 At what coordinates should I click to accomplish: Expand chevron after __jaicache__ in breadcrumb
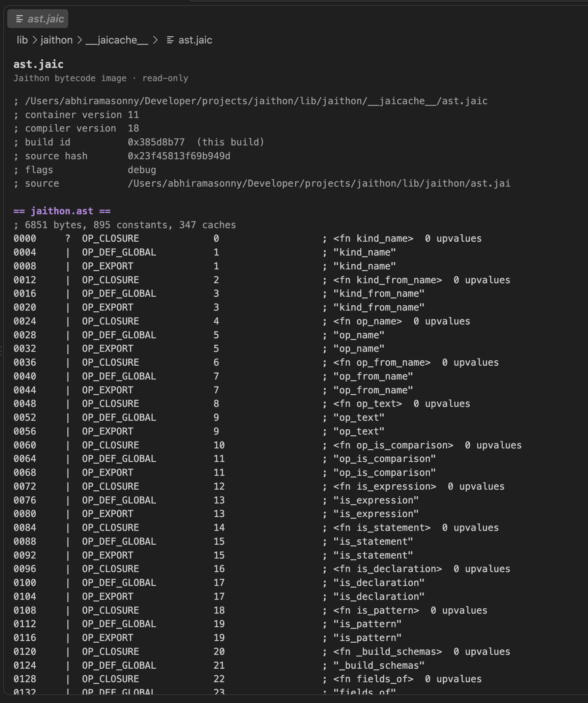click(x=155, y=40)
